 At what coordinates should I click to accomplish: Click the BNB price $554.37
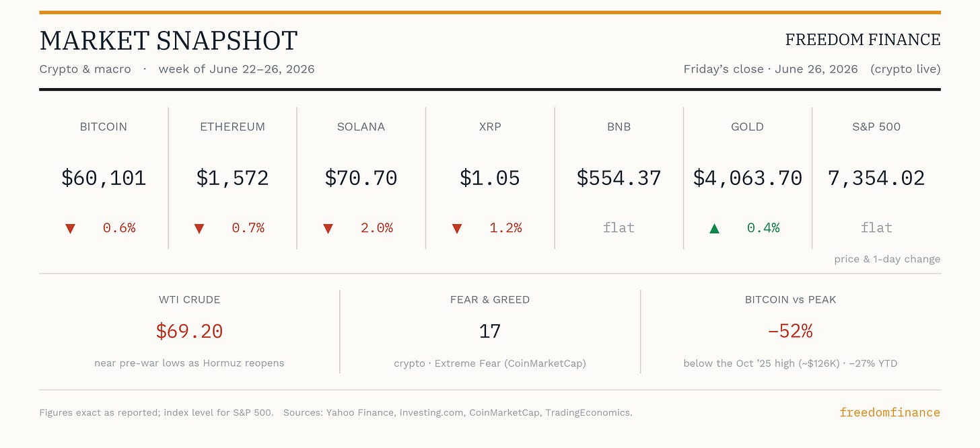[619, 178]
